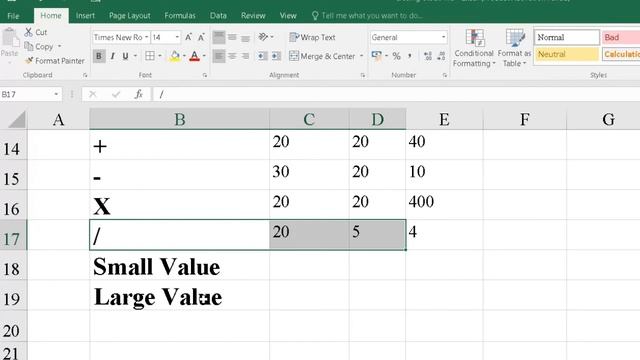640x360 pixels.
Task: Click Tell me what you want to do
Action: pyautogui.click(x=367, y=16)
